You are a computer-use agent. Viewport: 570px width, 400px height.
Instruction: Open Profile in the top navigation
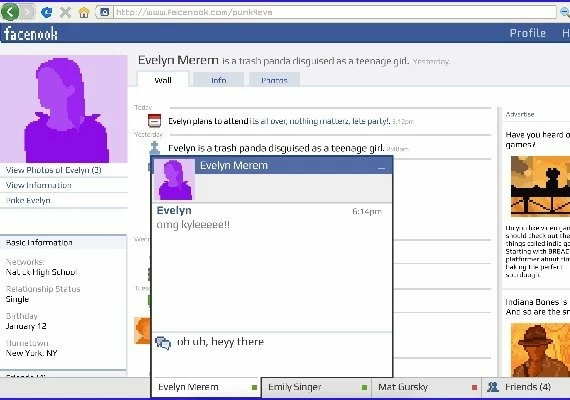pyautogui.click(x=527, y=33)
